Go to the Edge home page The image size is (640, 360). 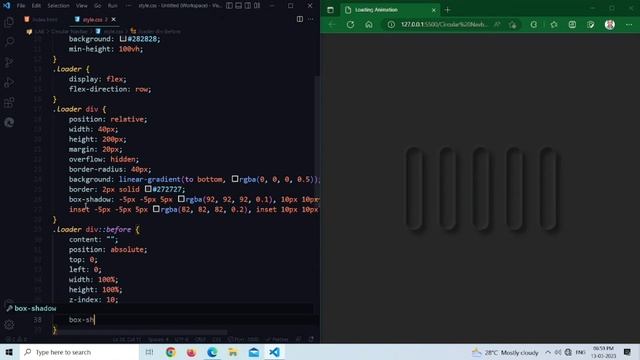tap(369, 24)
